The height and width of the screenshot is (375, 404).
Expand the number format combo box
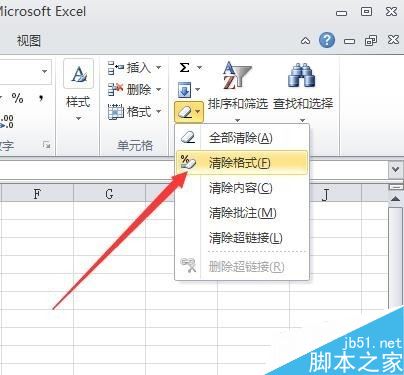click(44, 72)
